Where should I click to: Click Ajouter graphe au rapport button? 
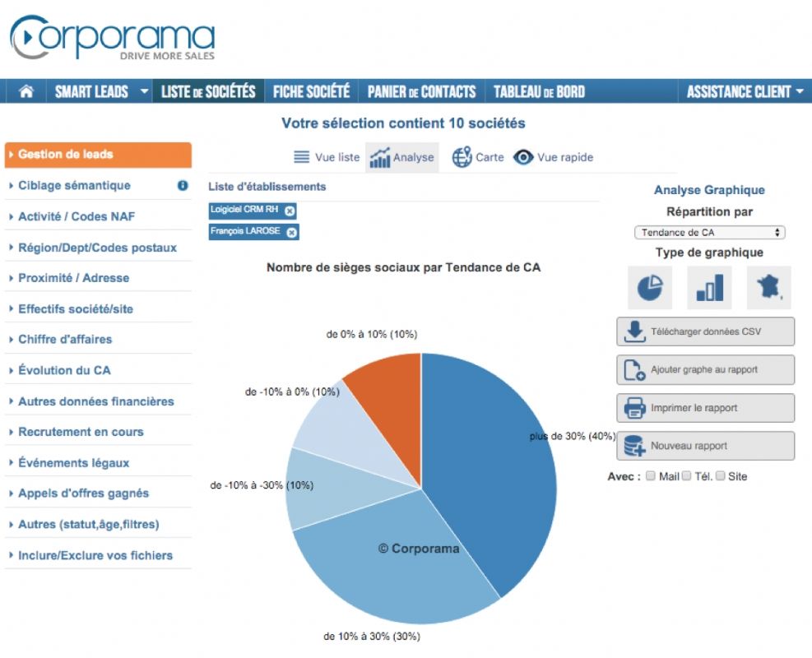point(705,369)
